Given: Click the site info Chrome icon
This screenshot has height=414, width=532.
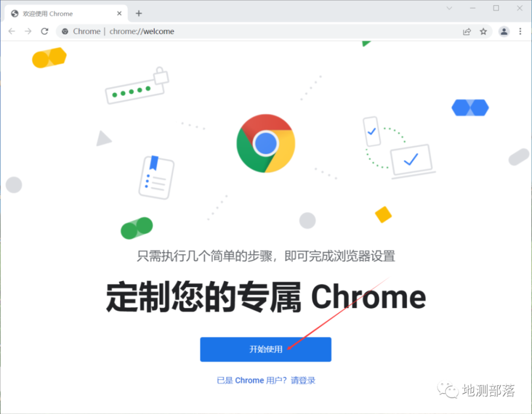Looking at the screenshot, I should click(x=65, y=31).
